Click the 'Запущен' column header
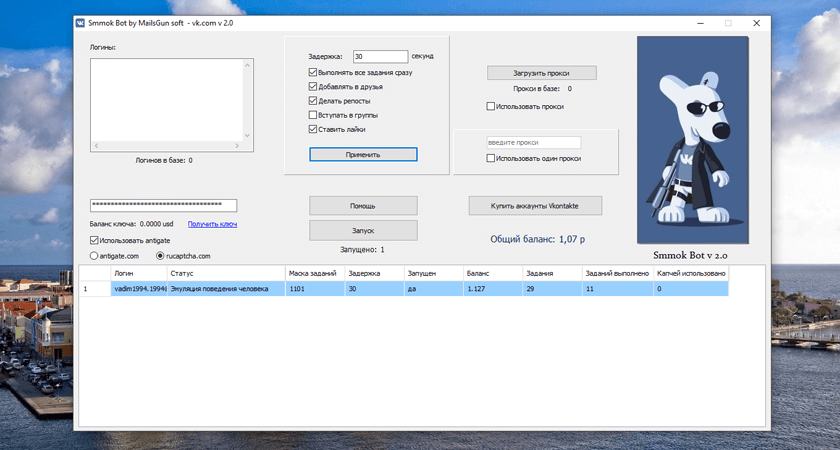The image size is (840, 450). pos(434,274)
